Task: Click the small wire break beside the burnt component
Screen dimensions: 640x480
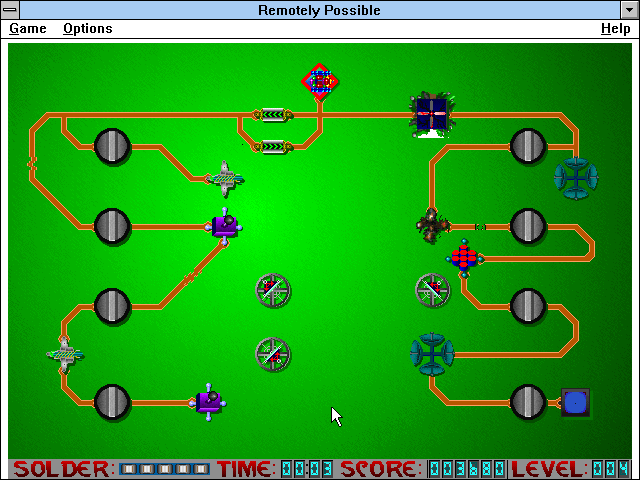Action: [481, 227]
